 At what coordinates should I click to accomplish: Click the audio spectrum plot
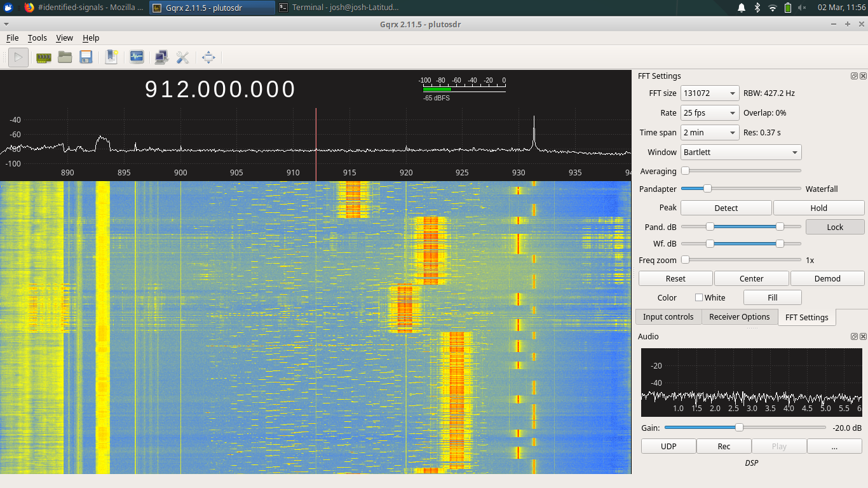[x=752, y=381]
